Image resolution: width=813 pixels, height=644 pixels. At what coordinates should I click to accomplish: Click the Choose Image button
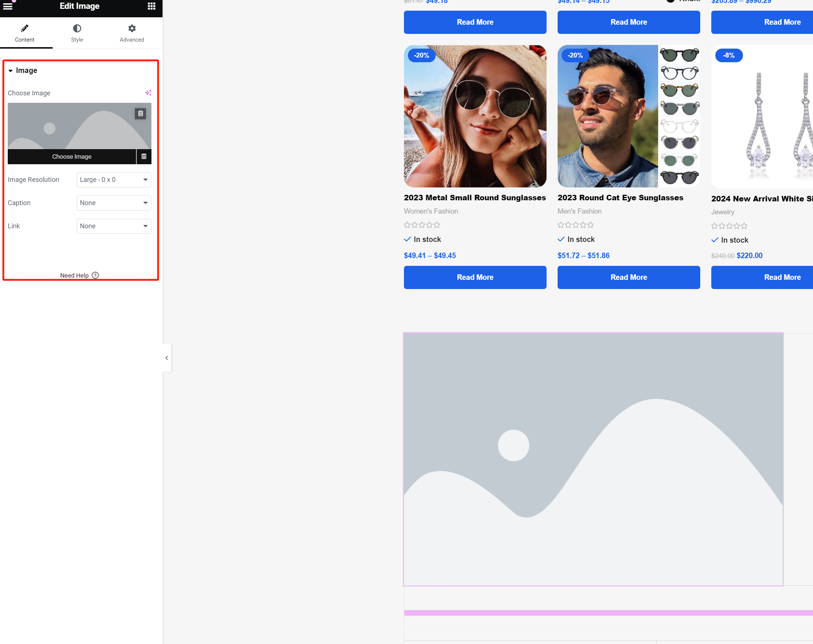[x=71, y=156]
